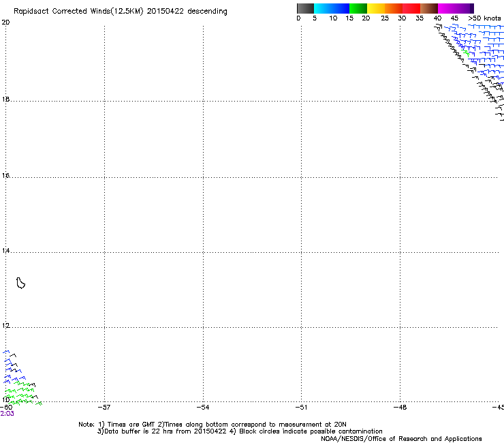Select the gray 0-5 knots color band

pos(305,8)
